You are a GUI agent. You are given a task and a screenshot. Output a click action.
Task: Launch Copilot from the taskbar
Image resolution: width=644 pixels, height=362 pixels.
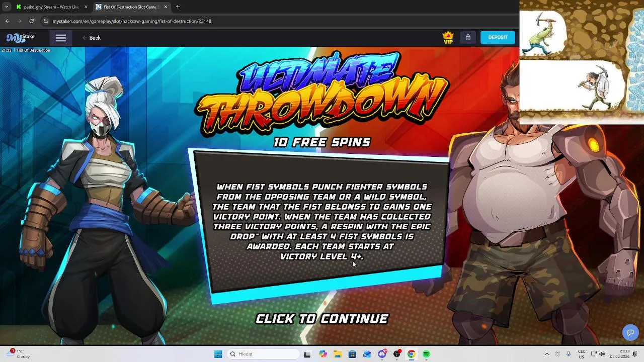[323, 354]
